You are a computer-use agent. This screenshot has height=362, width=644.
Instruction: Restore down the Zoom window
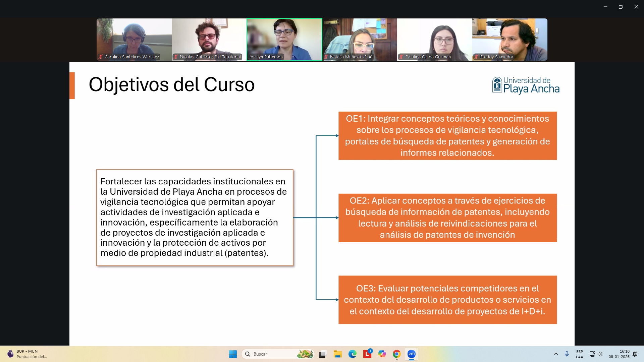coord(621,7)
